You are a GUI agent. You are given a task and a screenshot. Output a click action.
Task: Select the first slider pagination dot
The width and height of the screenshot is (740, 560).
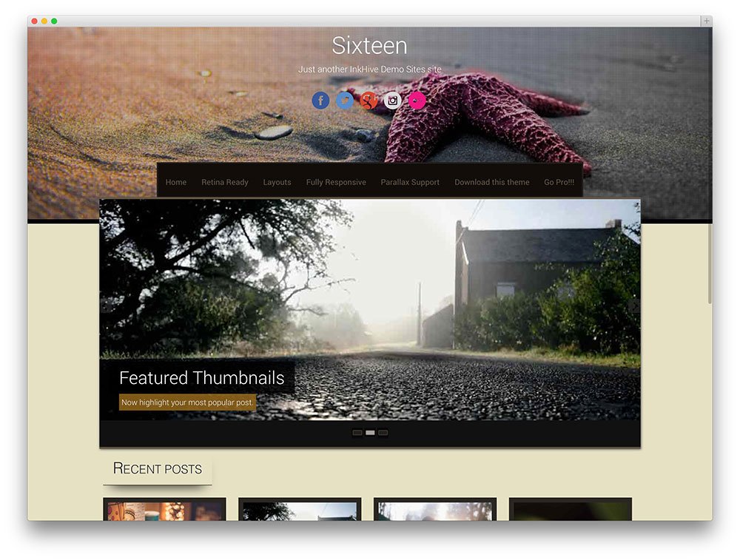click(357, 433)
